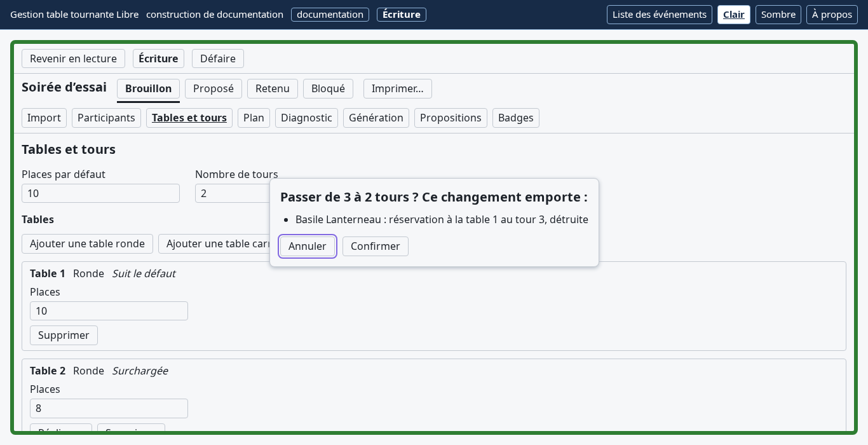Open Liste des événements

coord(660,15)
